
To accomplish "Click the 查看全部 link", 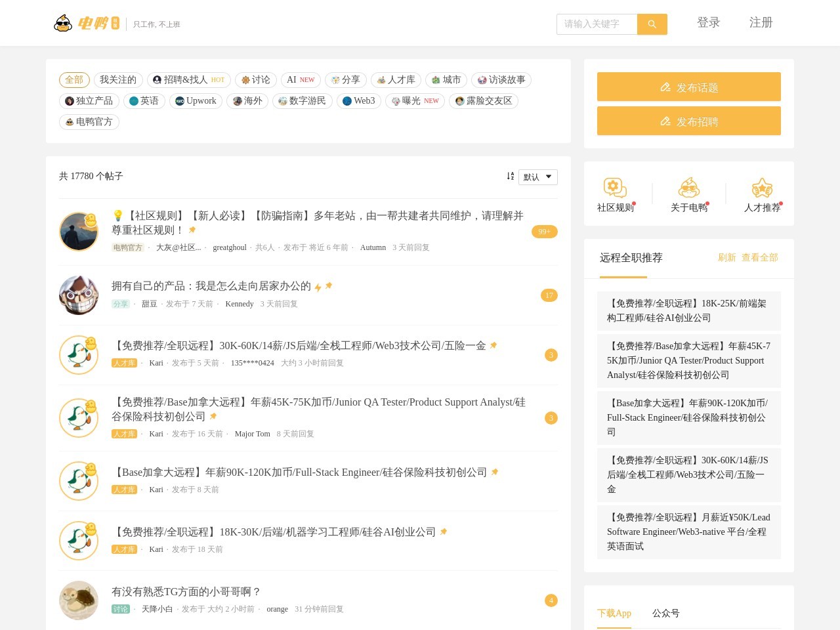I will coord(759,258).
